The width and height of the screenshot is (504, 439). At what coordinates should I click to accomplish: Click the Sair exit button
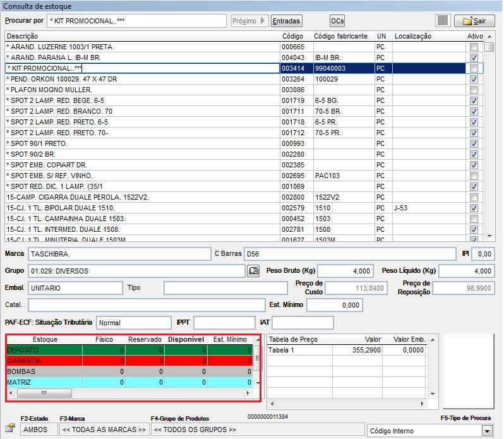[474, 21]
